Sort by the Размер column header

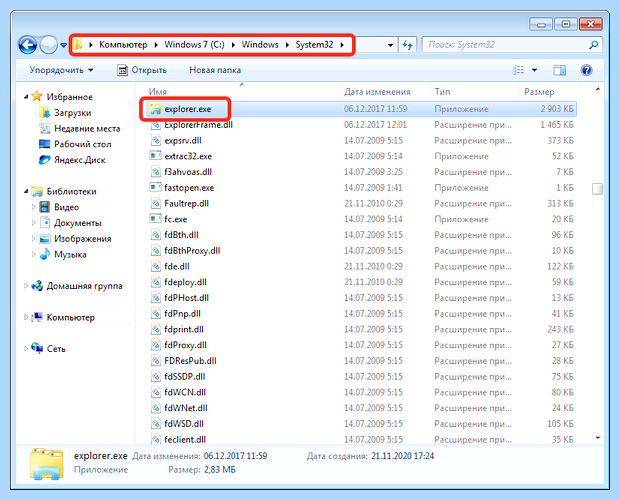tap(539, 92)
